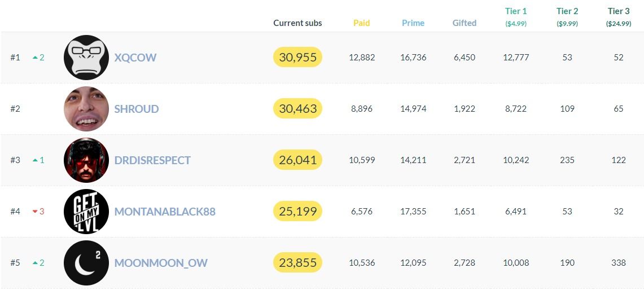
Task: Sort table by the Gifted column
Action: pyautogui.click(x=465, y=23)
